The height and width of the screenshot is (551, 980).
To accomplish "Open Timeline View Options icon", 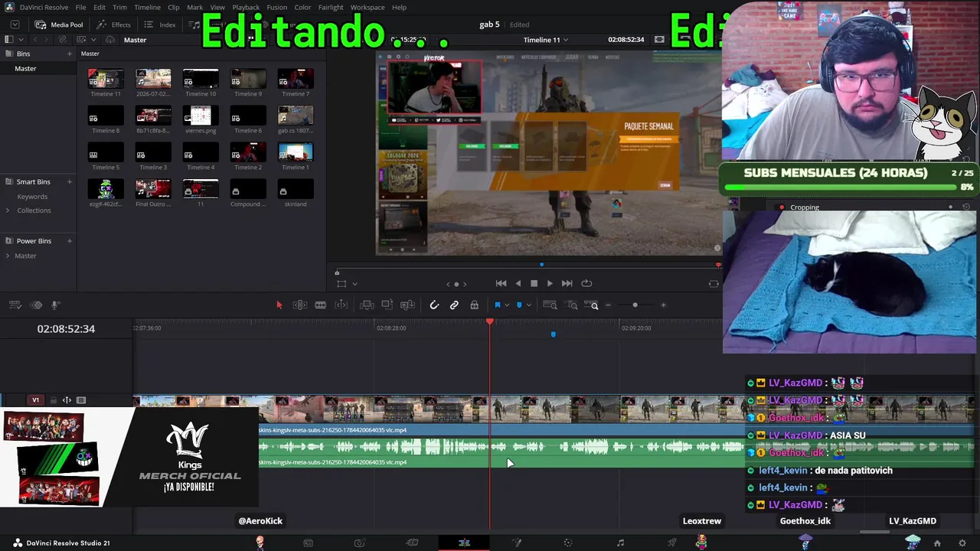I will (x=15, y=305).
